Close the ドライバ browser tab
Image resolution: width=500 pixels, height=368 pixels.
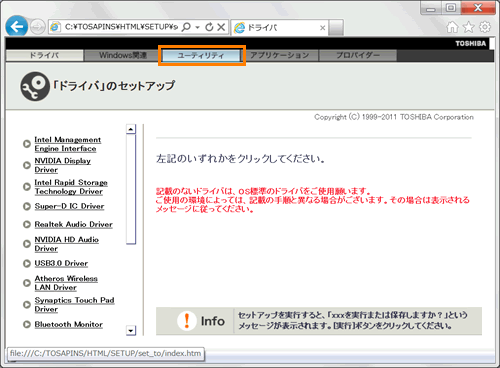[322, 28]
